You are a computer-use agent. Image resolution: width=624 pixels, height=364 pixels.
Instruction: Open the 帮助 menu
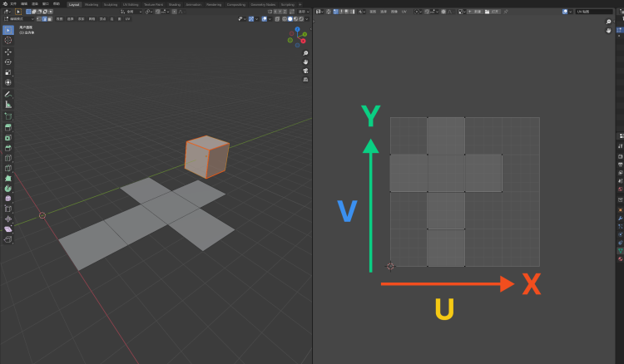click(x=56, y=4)
